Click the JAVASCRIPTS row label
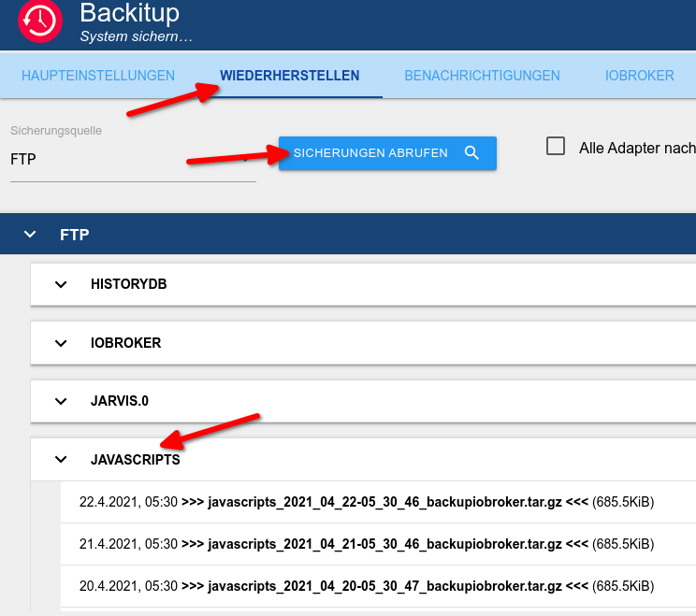 coord(136,460)
